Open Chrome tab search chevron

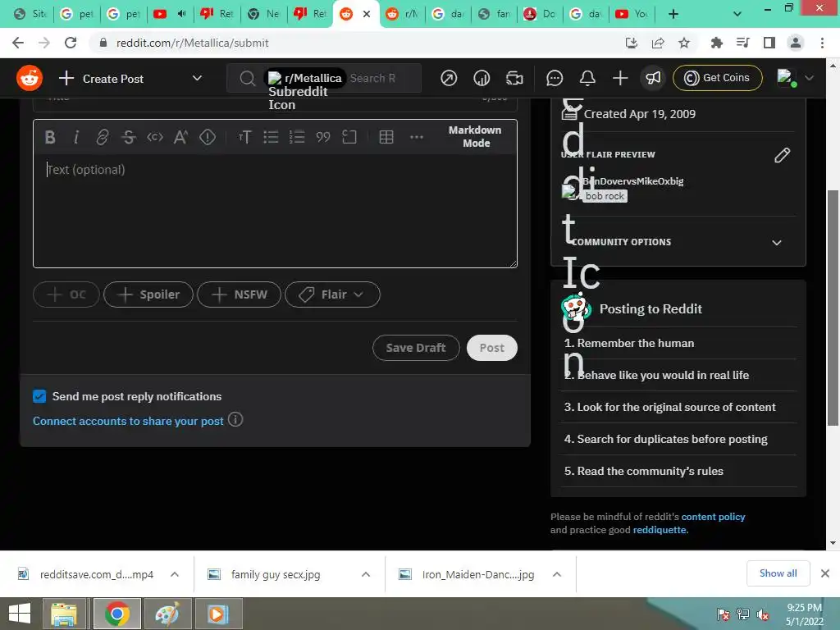[737, 14]
